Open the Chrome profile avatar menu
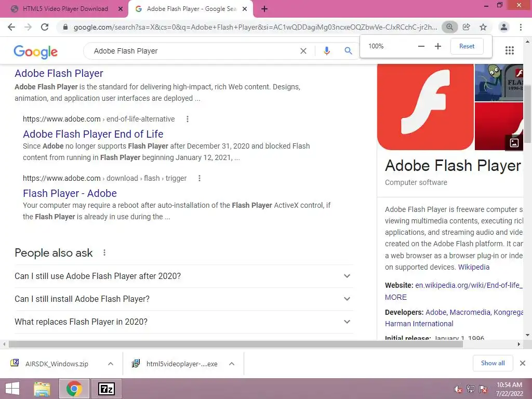This screenshot has height=399, width=532. [x=504, y=27]
